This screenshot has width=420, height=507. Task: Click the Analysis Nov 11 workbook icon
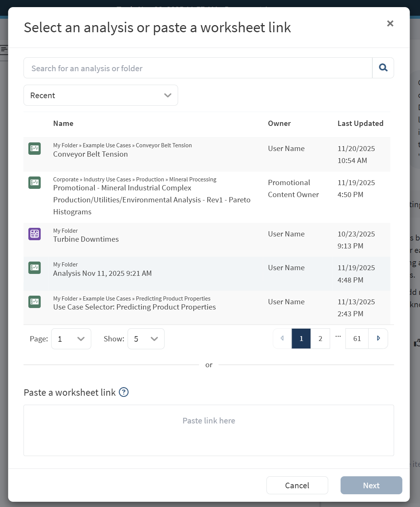(x=34, y=268)
